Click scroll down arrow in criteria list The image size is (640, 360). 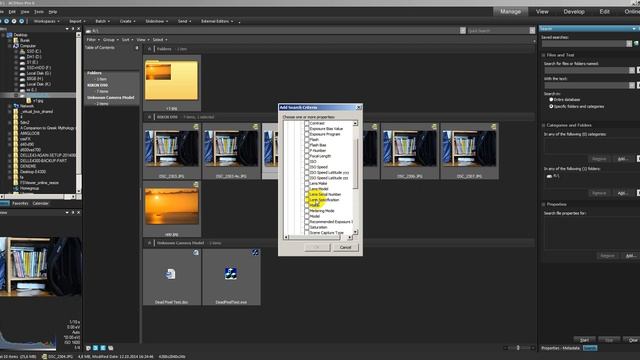click(x=355, y=232)
